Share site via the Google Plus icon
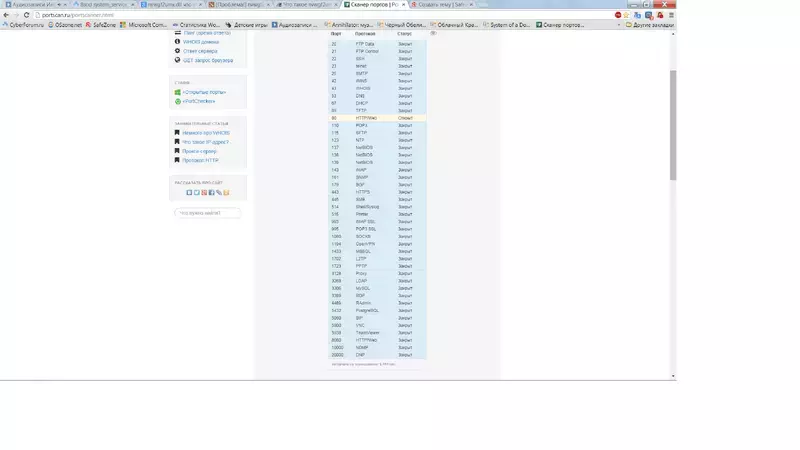This screenshot has width=800, height=450. tap(204, 192)
